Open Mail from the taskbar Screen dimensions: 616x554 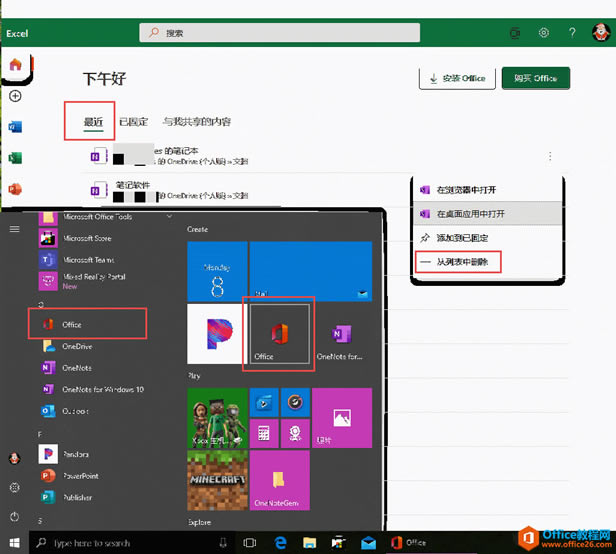tap(368, 543)
